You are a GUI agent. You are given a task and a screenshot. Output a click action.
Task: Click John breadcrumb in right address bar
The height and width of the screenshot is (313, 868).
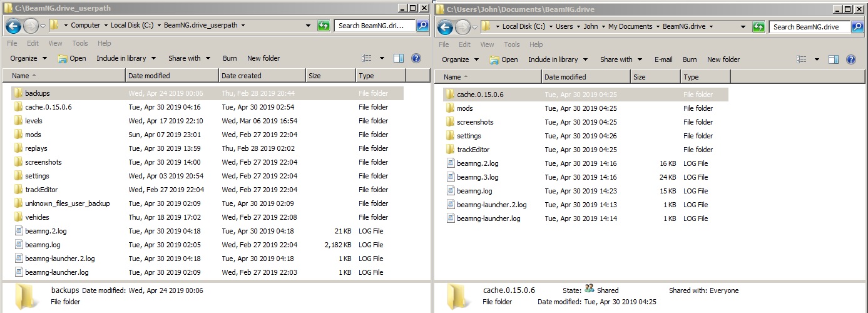coord(590,27)
